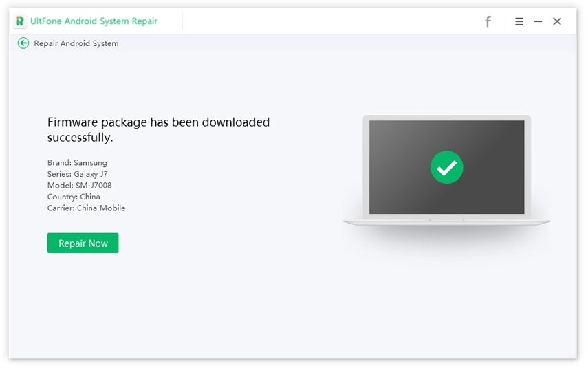
Task: Select the Carrier: China Mobile line
Action: coord(86,208)
